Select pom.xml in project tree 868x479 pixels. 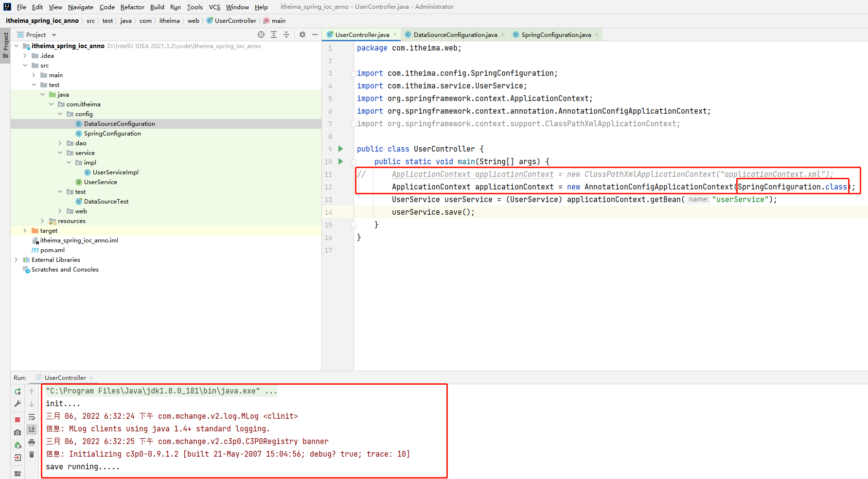52,250
